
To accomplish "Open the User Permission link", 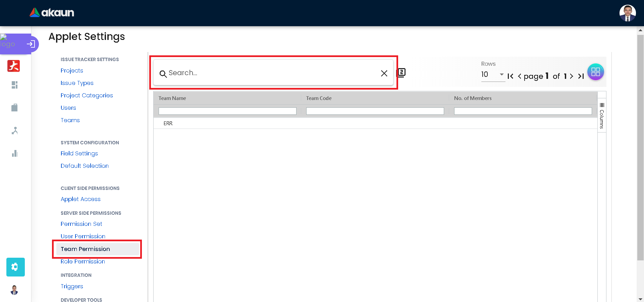I will (x=83, y=236).
